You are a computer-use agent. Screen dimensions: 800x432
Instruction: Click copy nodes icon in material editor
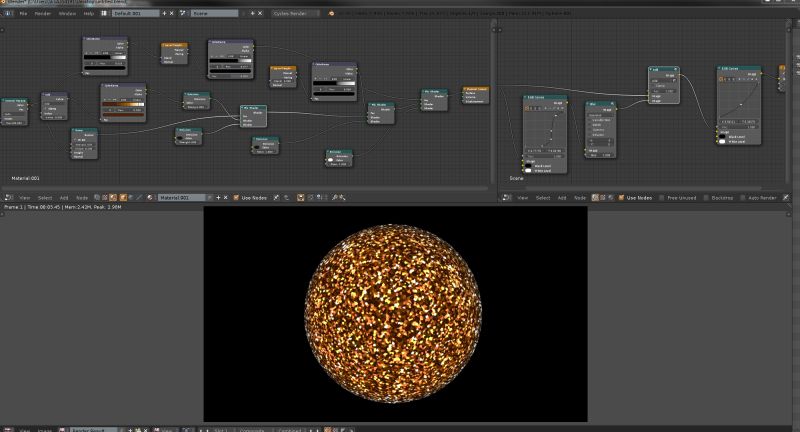tap(335, 197)
